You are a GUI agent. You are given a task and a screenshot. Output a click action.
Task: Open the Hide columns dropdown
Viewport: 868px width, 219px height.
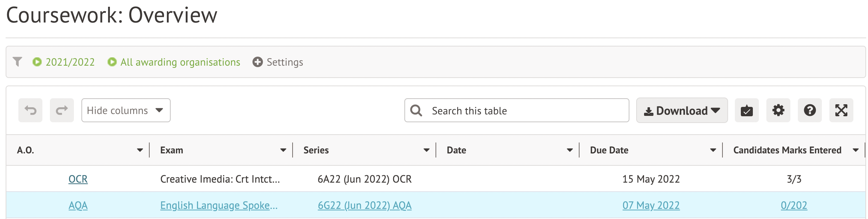coord(126,110)
